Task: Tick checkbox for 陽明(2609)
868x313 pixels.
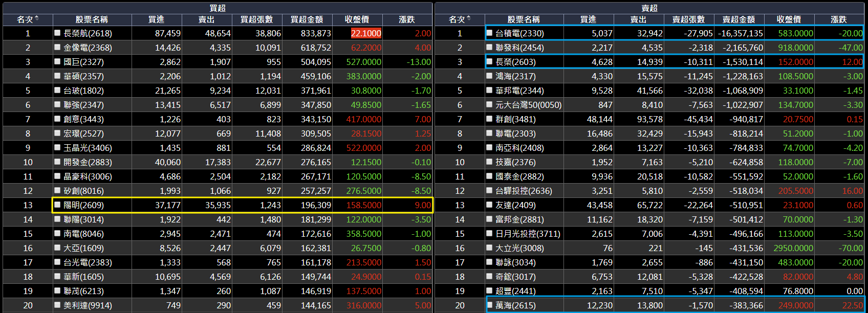Action: 57,205
